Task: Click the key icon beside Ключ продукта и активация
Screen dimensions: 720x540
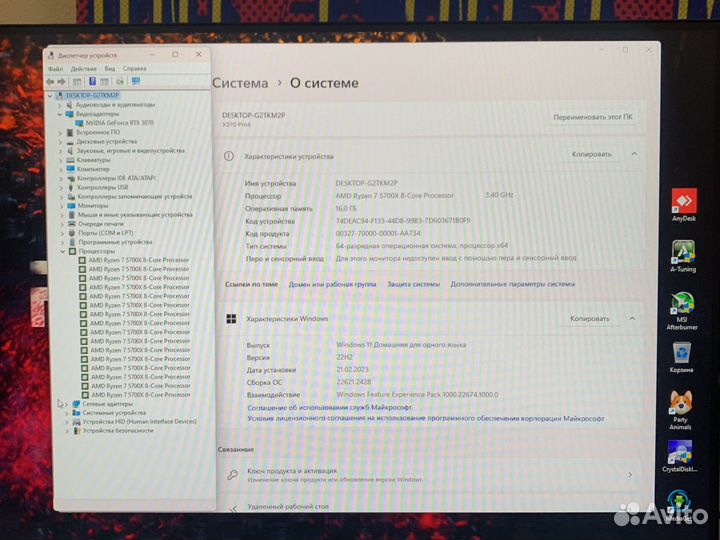Action: coord(232,475)
